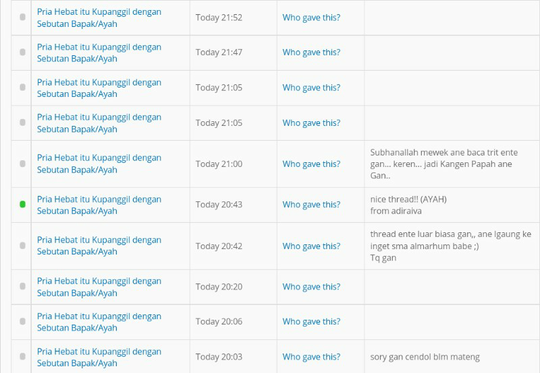540x373 pixels.
Task: Click the 'nice thread!! (AYAH)' comment text
Action: tap(408, 199)
